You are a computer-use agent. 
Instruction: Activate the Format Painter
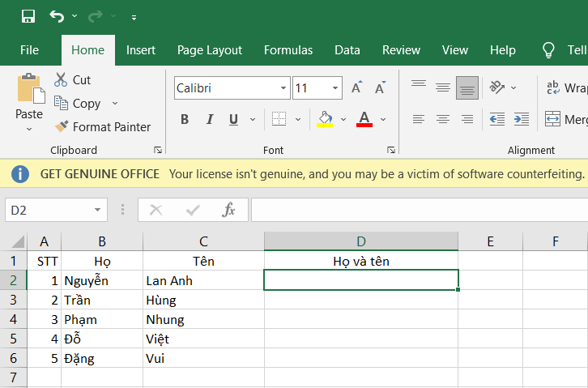pos(102,126)
